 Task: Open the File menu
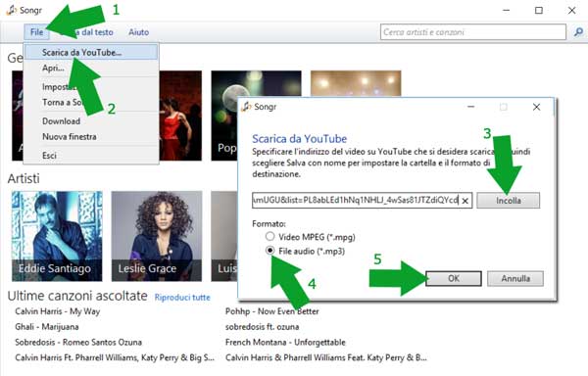pos(36,32)
